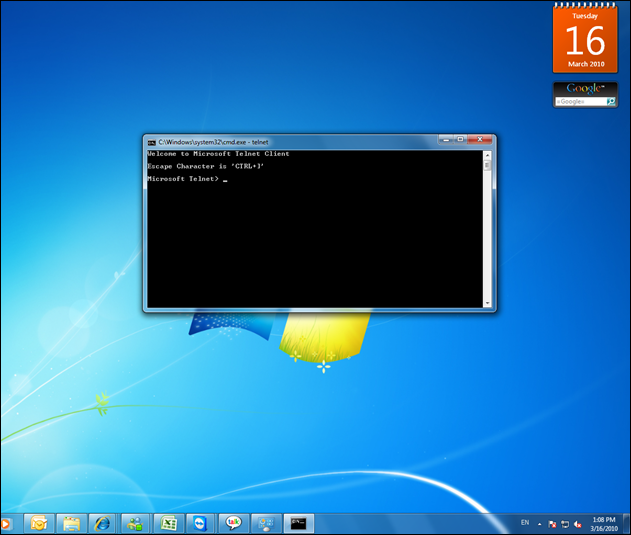Screen dimensions: 631x535
Task: Maximize the cmd.exe telnet window
Action: 460,139
